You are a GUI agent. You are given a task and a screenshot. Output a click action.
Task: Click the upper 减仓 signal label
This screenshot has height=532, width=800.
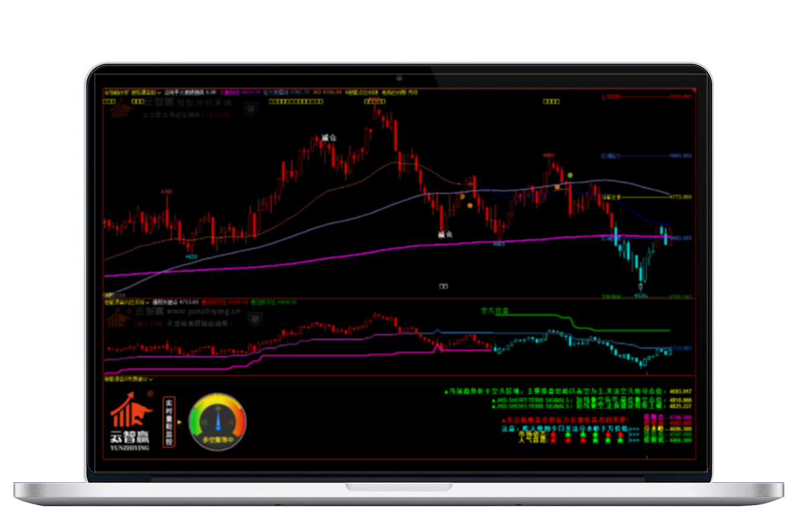[x=327, y=137]
